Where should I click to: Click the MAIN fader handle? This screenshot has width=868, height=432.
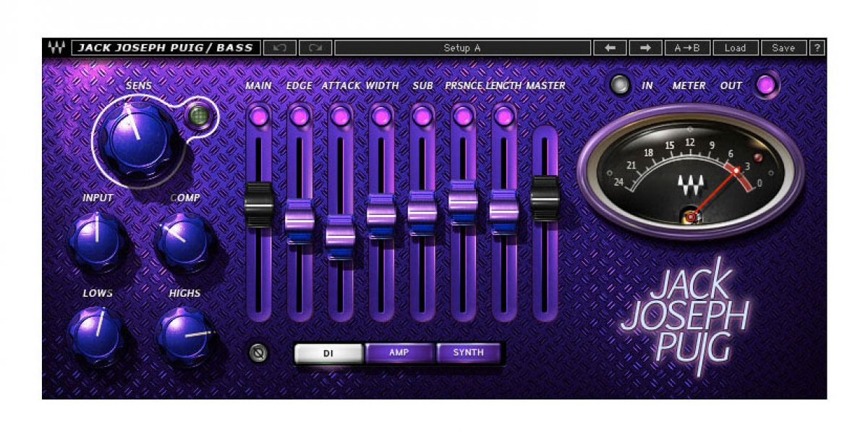[x=259, y=205]
